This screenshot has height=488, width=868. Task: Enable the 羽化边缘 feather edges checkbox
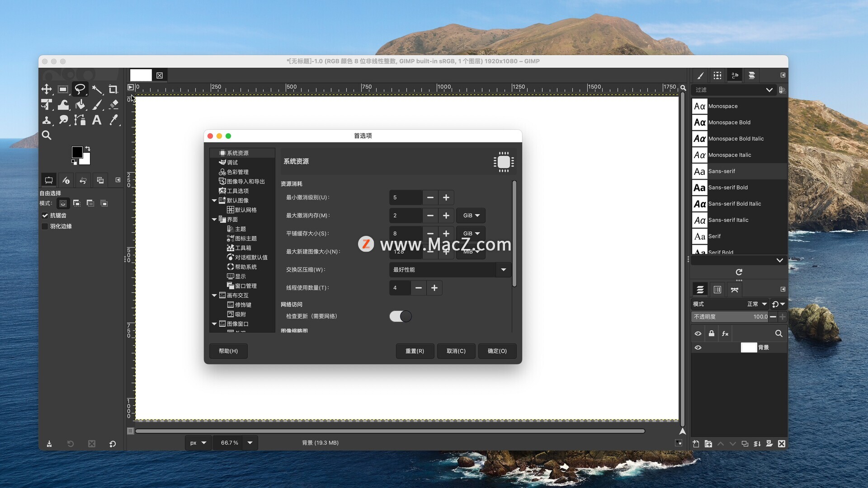pos(45,226)
